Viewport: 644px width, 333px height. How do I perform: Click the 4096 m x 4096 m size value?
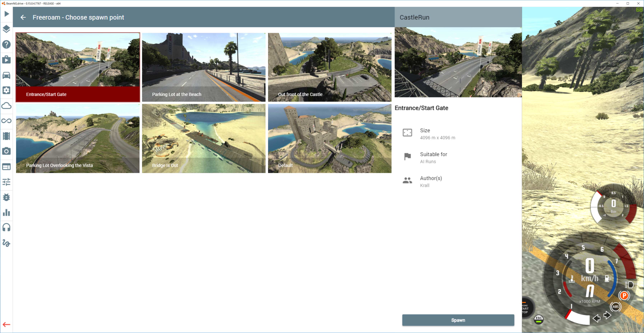coord(438,138)
